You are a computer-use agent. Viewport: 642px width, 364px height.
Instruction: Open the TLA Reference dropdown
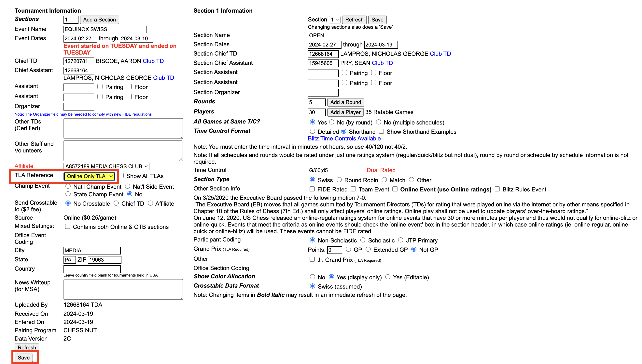click(89, 176)
